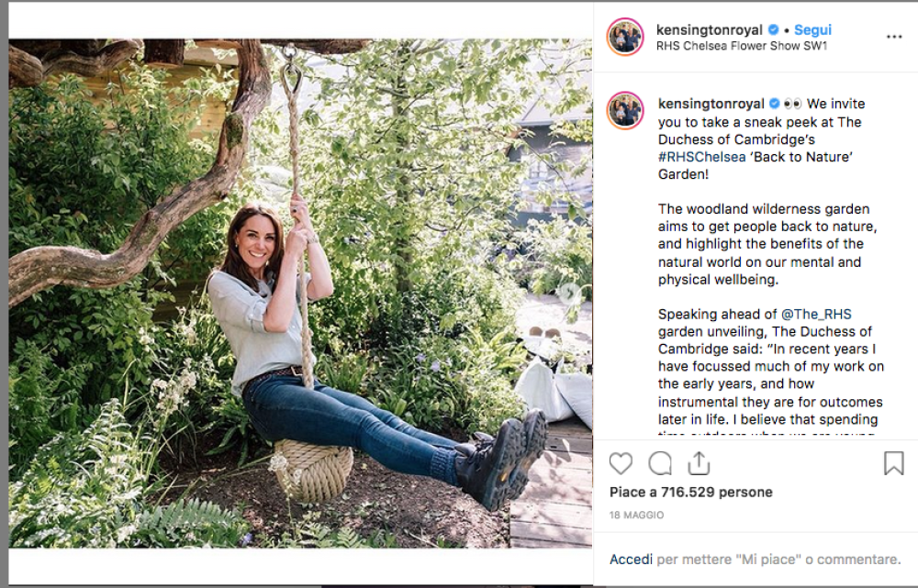The width and height of the screenshot is (918, 588).
Task: Open the kensingtonroyal avatar in the post header
Action: [x=625, y=37]
